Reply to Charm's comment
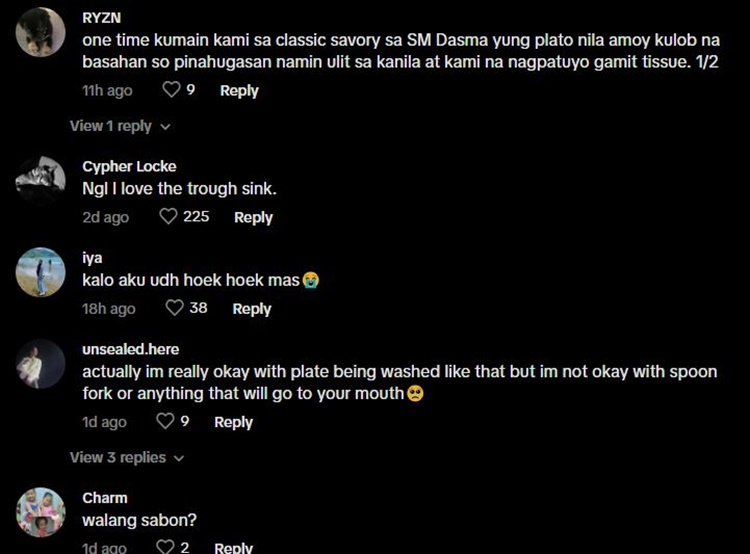Viewport: 750px width, 554px height. point(233,547)
